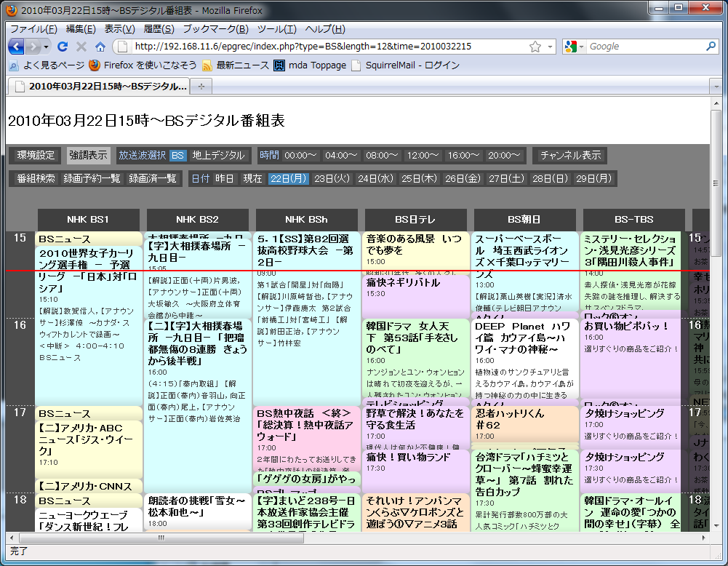This screenshot has width=728, height=566.
Task: Click the search magnifier icon in Google box
Action: coord(711,47)
